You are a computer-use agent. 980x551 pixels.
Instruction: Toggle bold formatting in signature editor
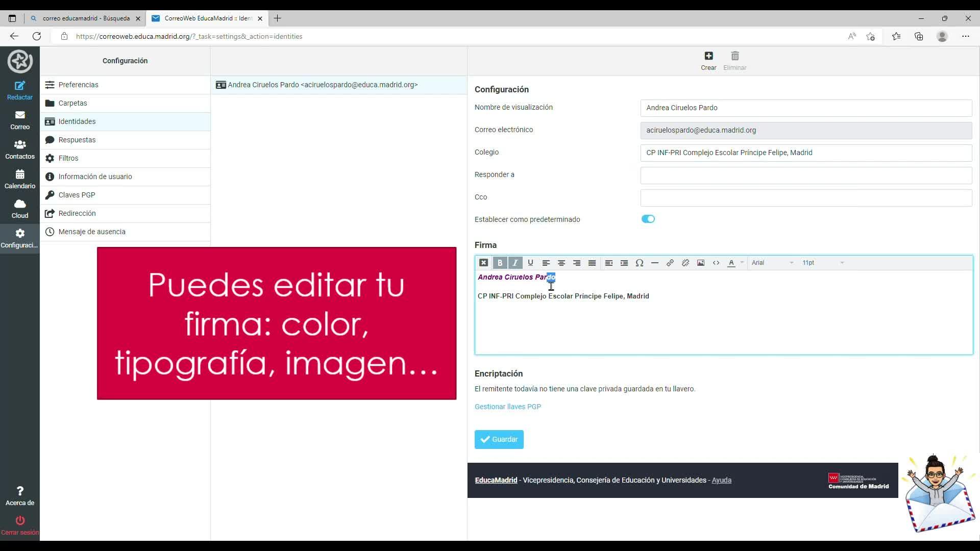500,263
